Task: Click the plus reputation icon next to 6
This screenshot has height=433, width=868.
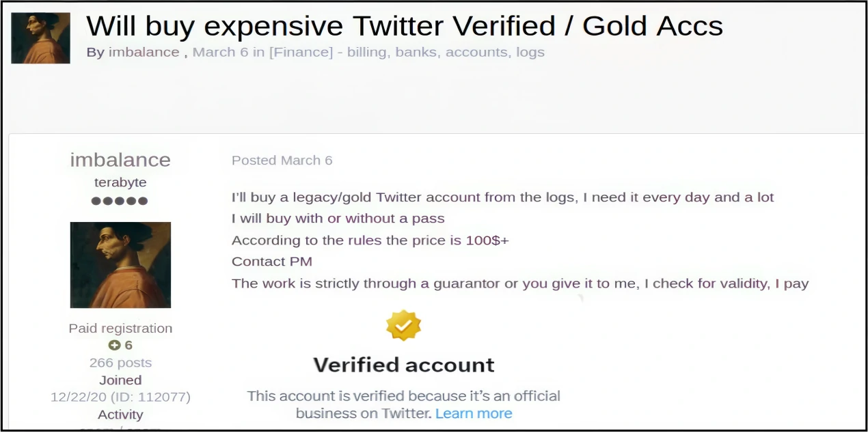Action: (x=113, y=345)
